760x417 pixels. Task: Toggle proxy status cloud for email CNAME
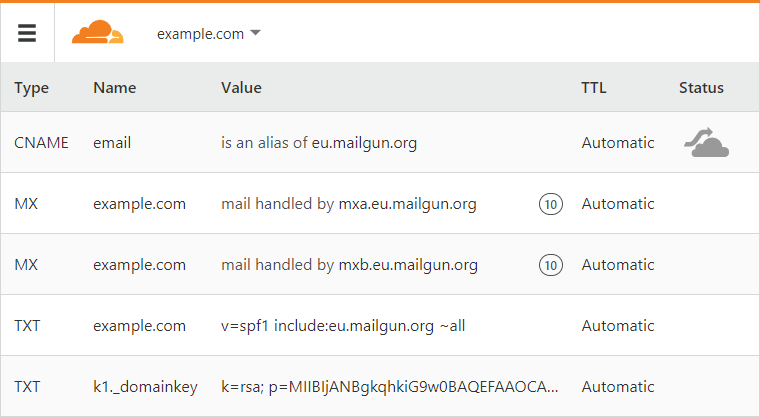706,143
